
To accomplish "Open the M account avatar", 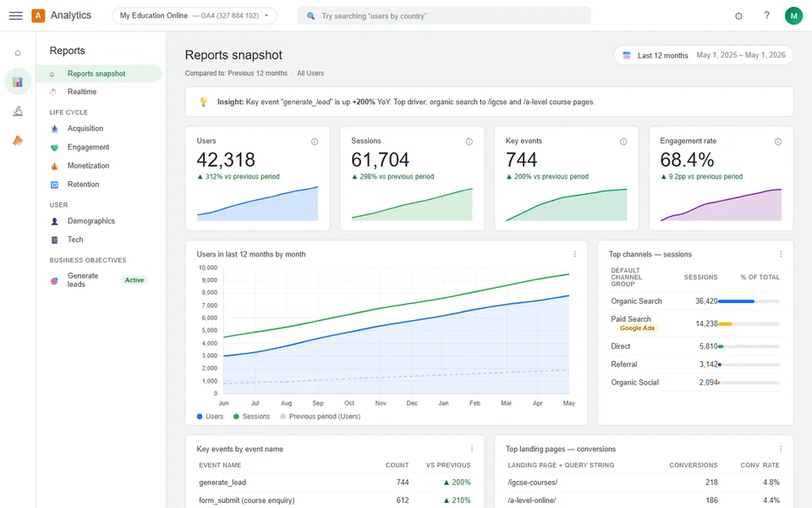I will (793, 15).
